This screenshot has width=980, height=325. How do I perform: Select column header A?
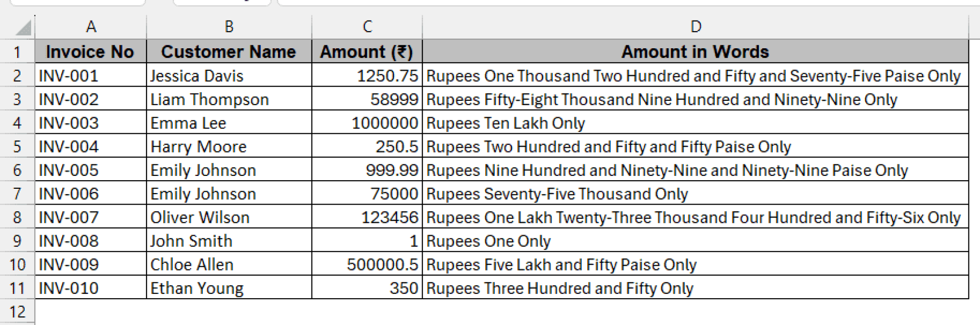91,27
